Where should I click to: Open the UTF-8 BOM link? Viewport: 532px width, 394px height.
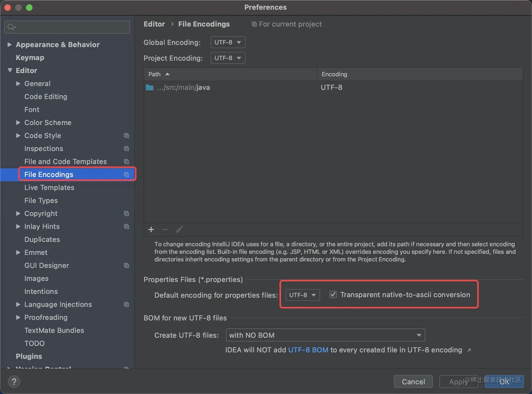click(x=308, y=350)
